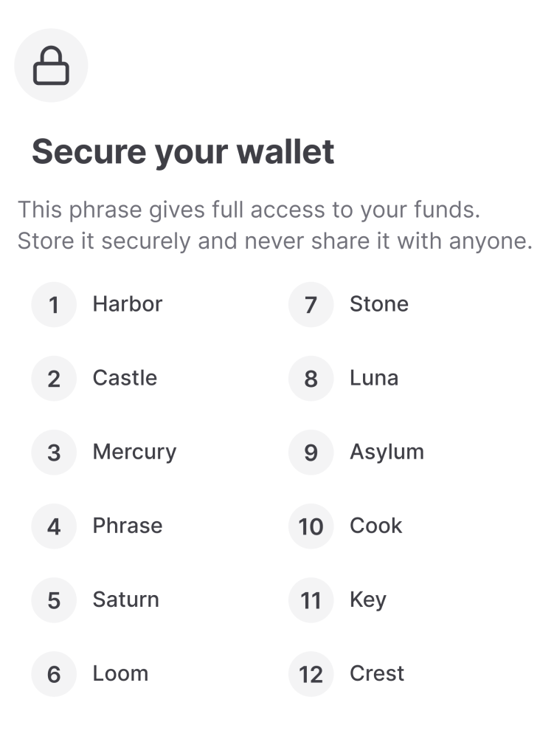Screen dimensions: 554x756
Task: Select the word Harbor
Action: 128,304
